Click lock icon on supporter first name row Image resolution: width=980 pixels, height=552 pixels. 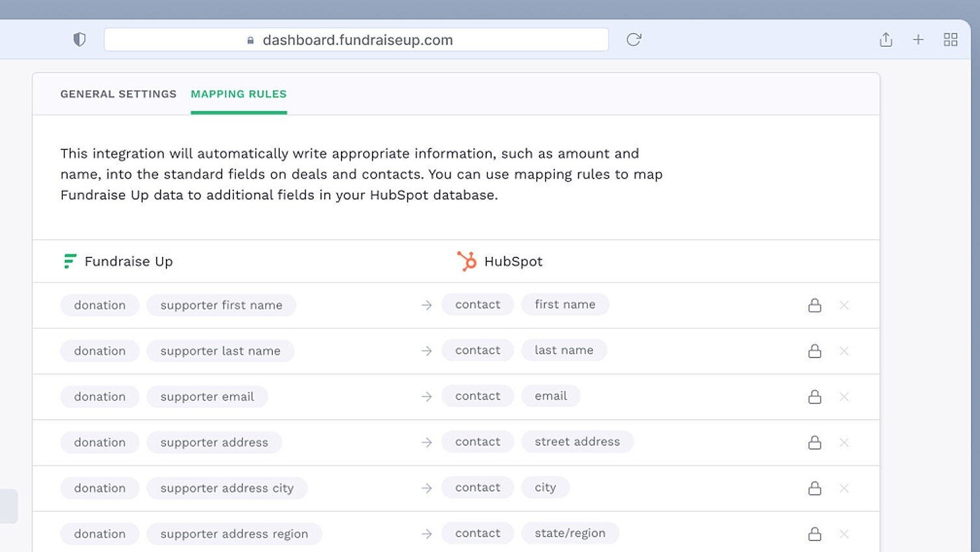click(815, 306)
